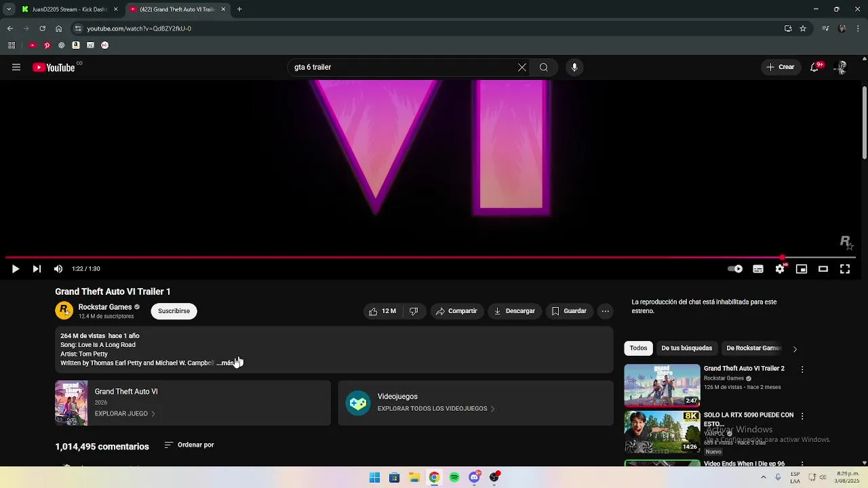
Task: Save video with Guardar
Action: click(569, 311)
